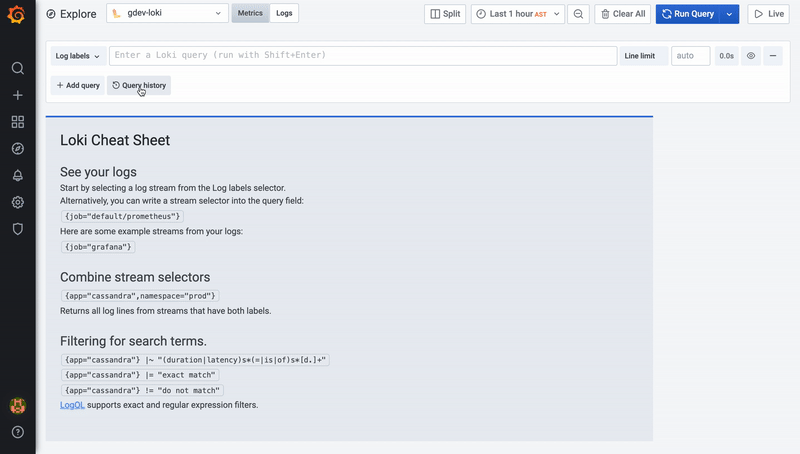Viewport: 800px width, 454px height.
Task: Click the Loki query input field
Action: (362, 56)
